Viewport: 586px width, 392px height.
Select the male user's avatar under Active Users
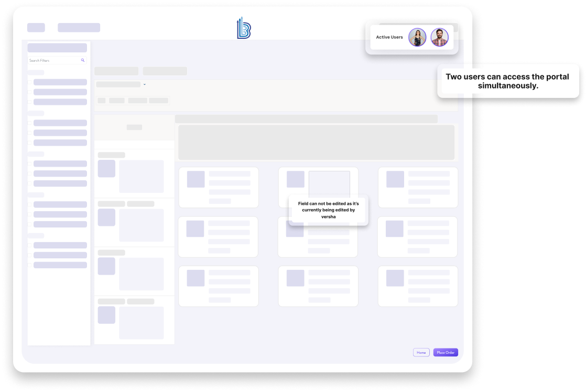pyautogui.click(x=440, y=37)
